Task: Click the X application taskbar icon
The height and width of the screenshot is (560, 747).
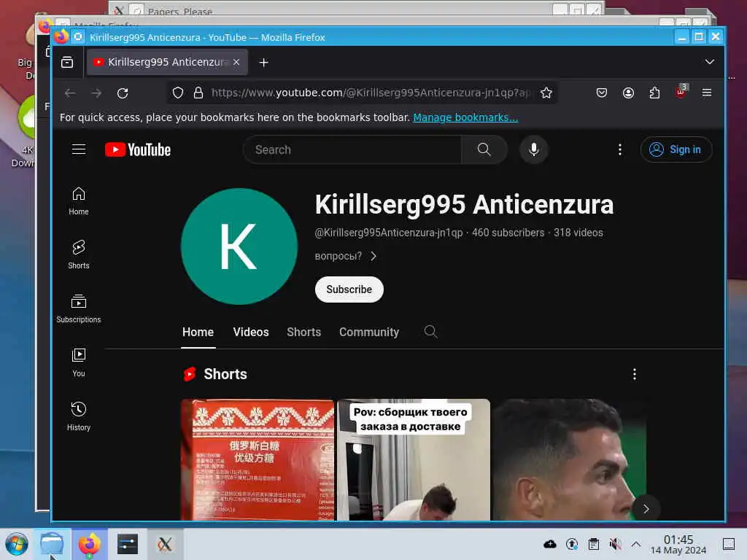Action: (x=165, y=544)
